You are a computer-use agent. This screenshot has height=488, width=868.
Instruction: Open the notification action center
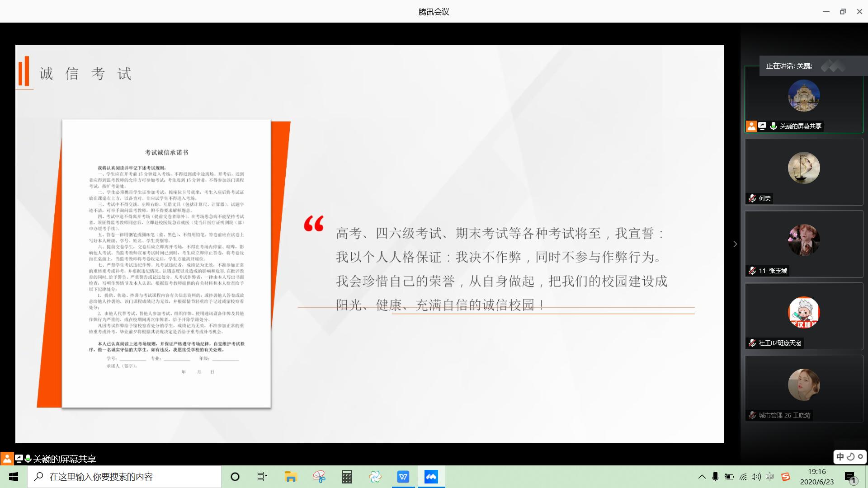pyautogui.click(x=850, y=477)
